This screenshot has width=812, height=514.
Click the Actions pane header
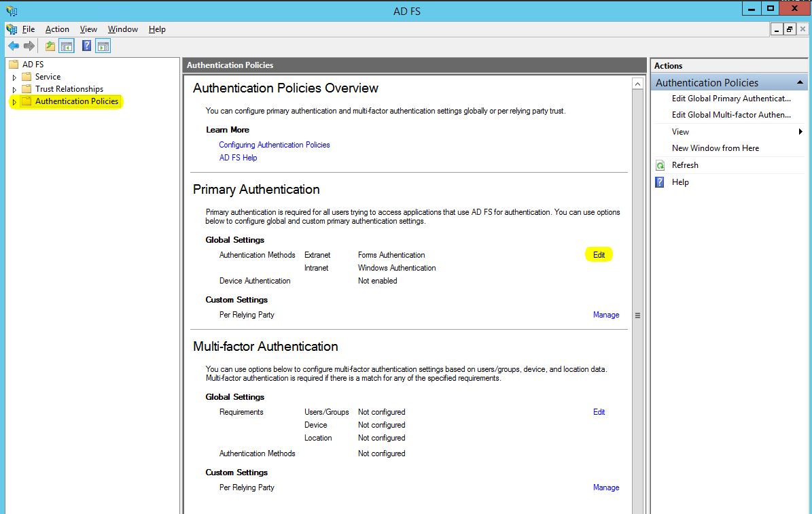pyautogui.click(x=729, y=66)
